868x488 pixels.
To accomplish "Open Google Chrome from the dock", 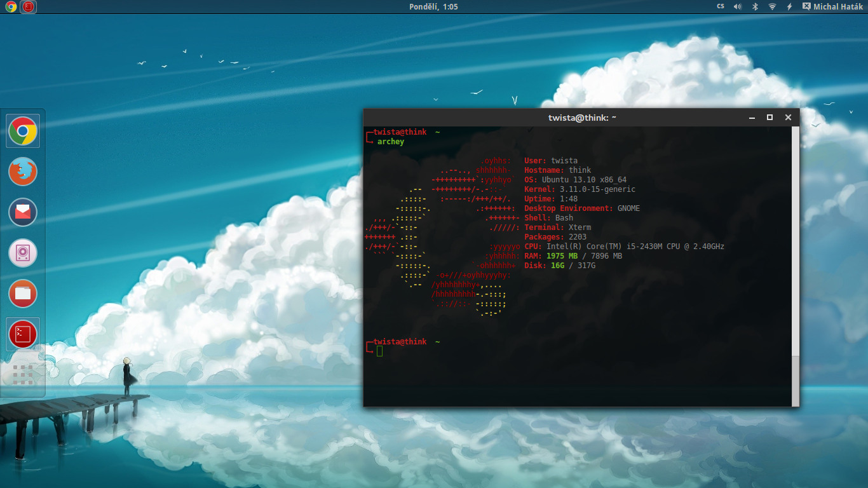I will pyautogui.click(x=23, y=131).
